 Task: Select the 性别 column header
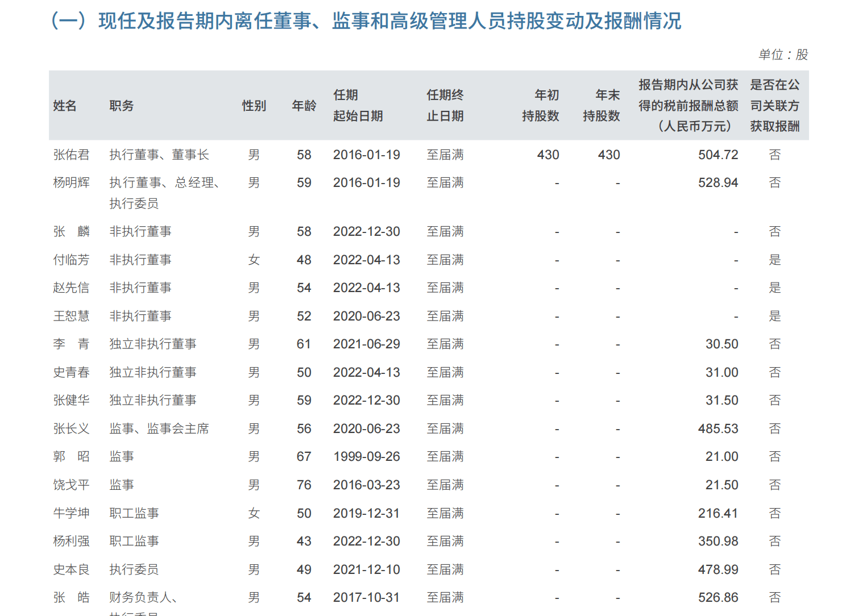coord(254,106)
